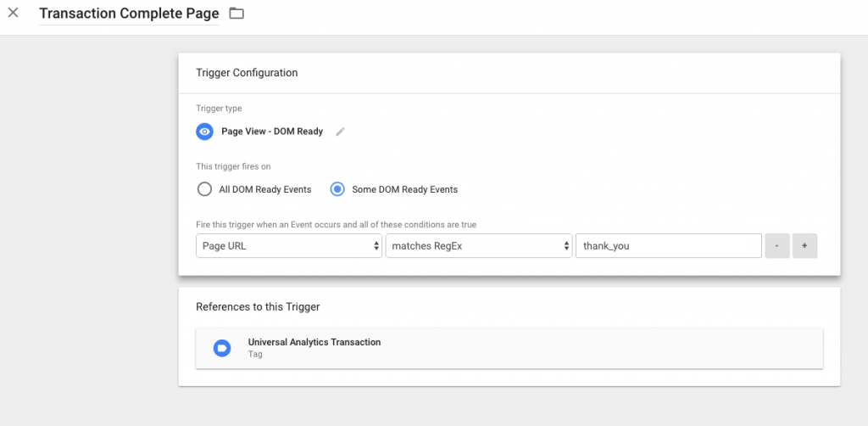Click the blue eye Page View trigger icon

(x=205, y=132)
